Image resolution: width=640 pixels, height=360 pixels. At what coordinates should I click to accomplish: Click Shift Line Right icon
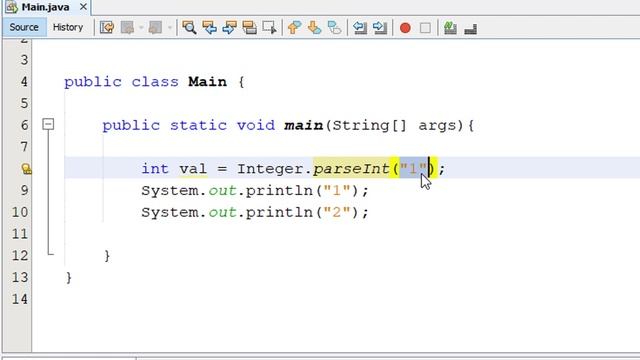pos(380,28)
